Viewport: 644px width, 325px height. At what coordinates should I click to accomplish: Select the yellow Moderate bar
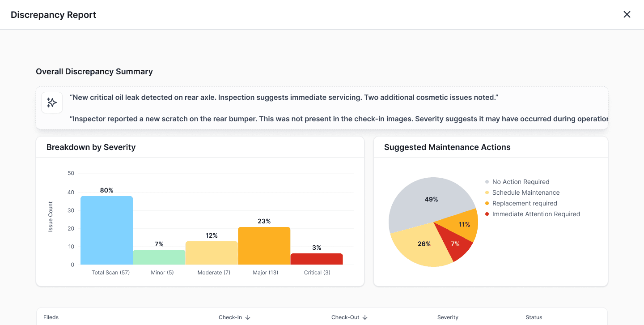click(212, 253)
